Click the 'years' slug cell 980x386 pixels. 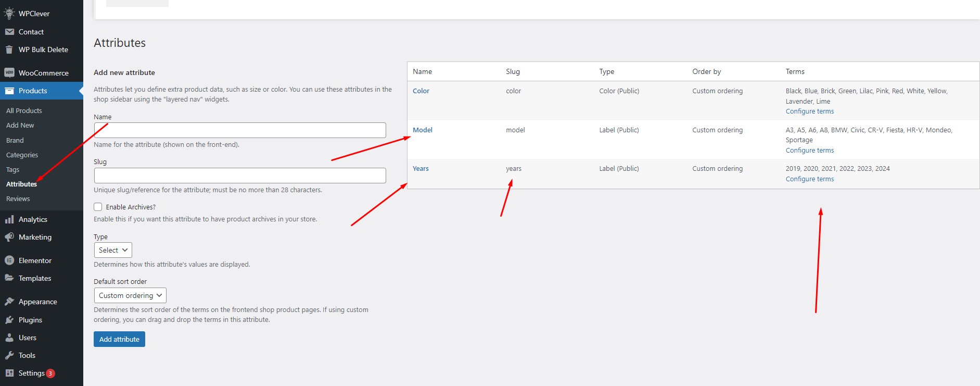pyautogui.click(x=514, y=168)
